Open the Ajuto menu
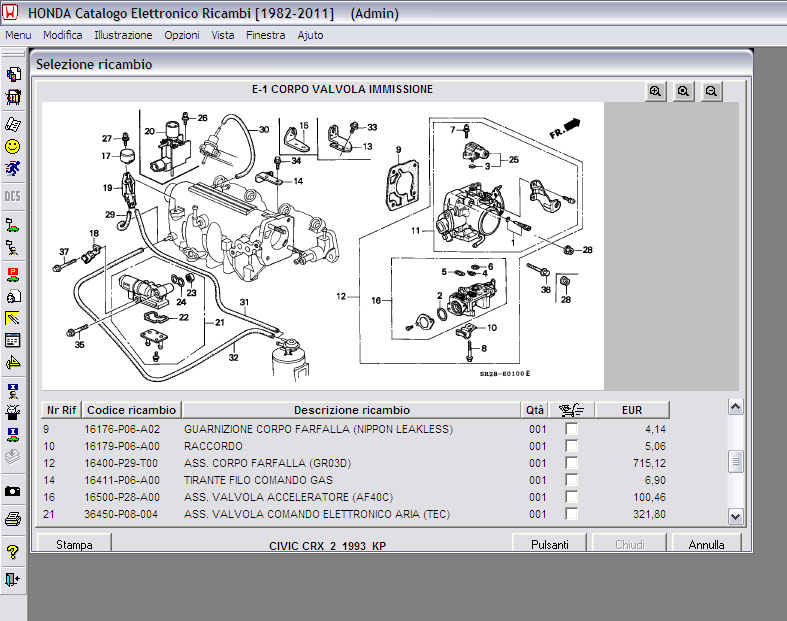 pos(310,35)
